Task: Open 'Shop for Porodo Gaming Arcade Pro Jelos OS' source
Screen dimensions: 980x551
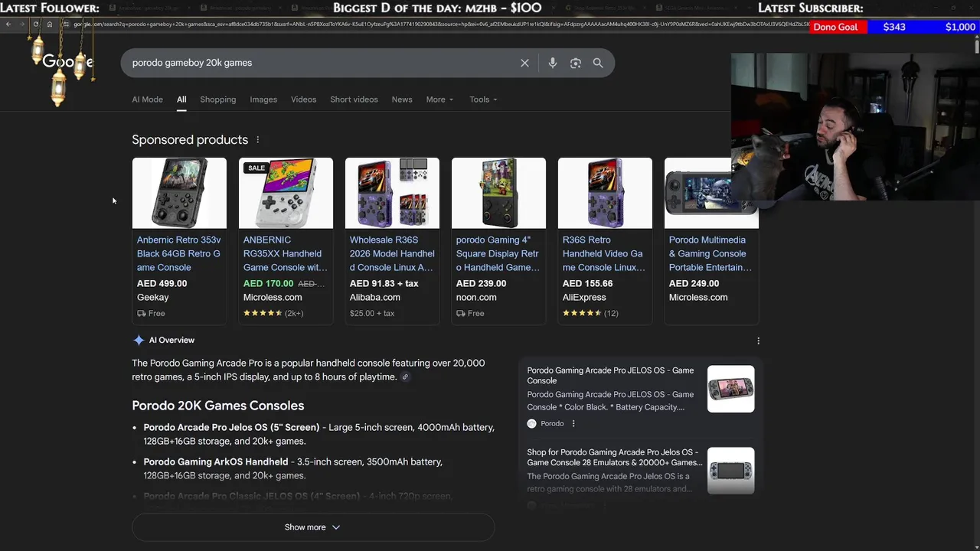Action: 614,457
